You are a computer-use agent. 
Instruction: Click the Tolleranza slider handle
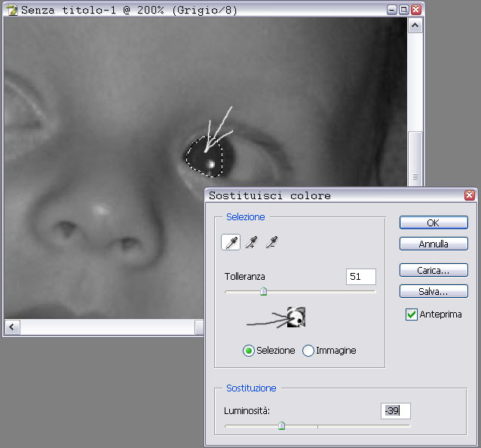click(x=263, y=292)
